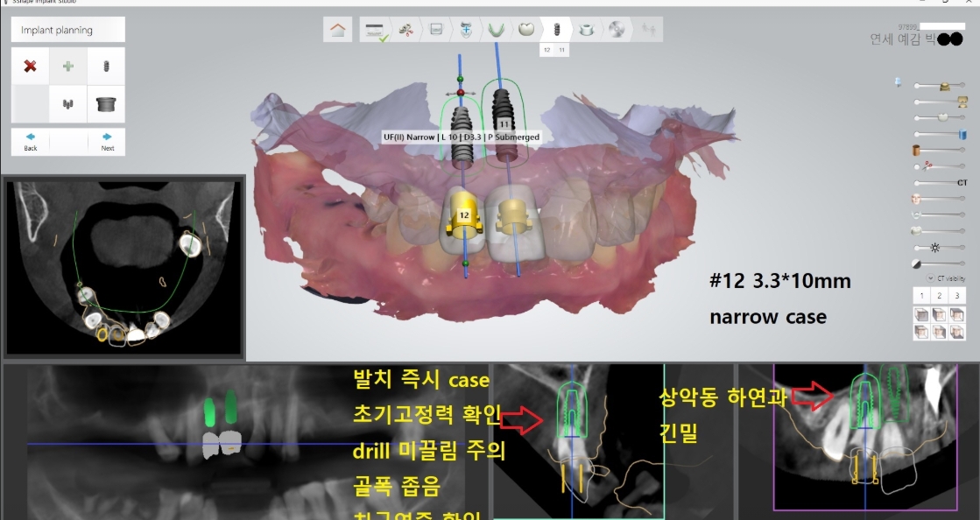Viewport: 980px width, 520px height.
Task: Select implant position 12 sub-tab
Action: pyautogui.click(x=546, y=50)
